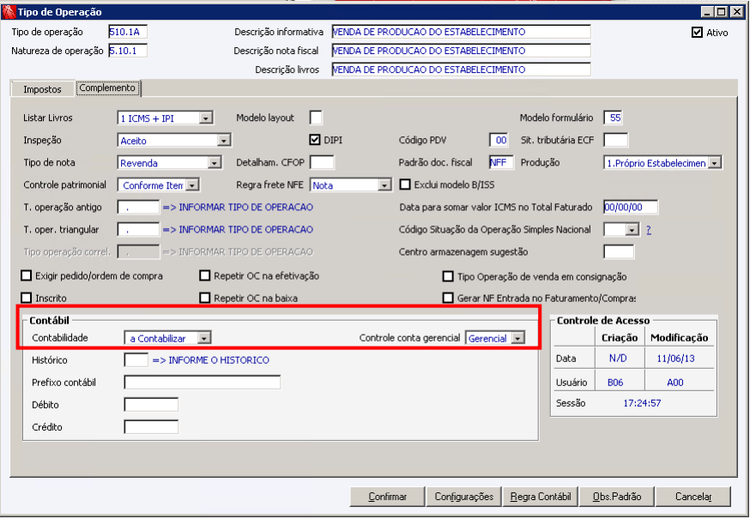Focus the Descrição informativa field

point(461,32)
